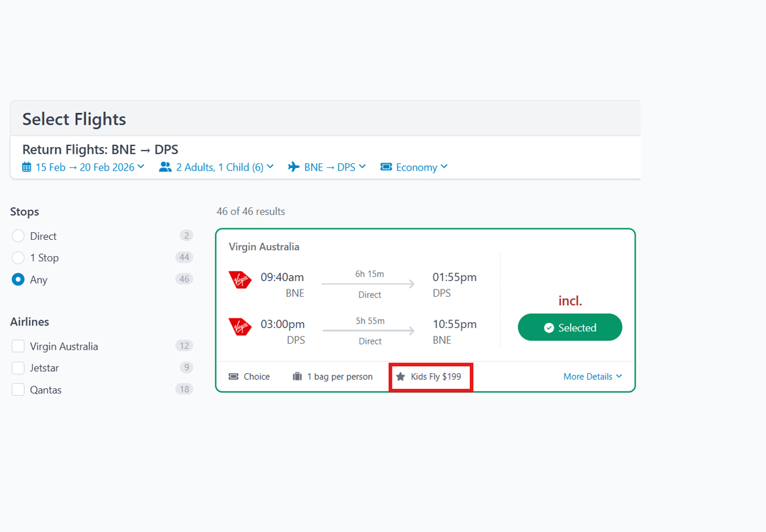
Task: Click the star icon for Kids Fly
Action: pyautogui.click(x=401, y=376)
